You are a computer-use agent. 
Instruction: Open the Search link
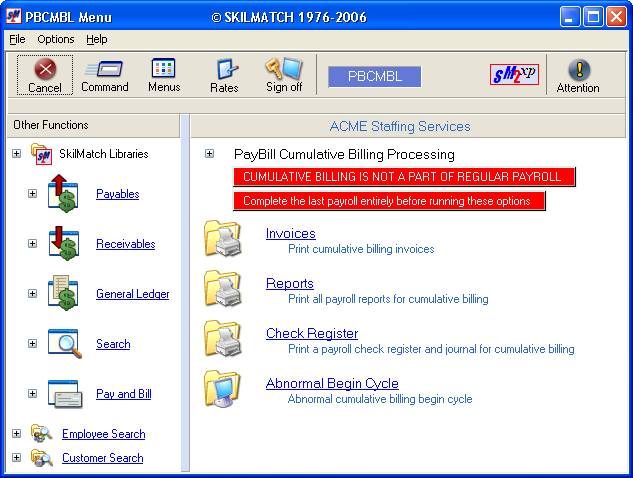pos(113,344)
